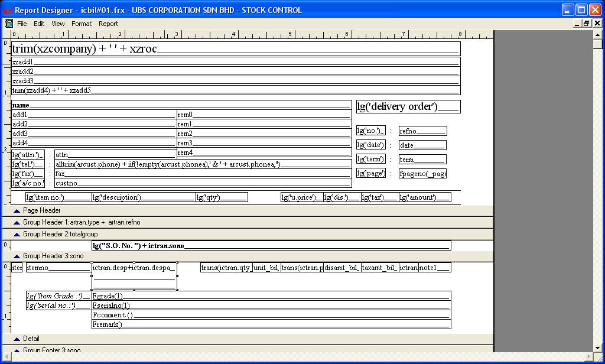Viewport: 605px width, 364px height.
Task: Click the Report Designer title bar icon
Action: 8,10
